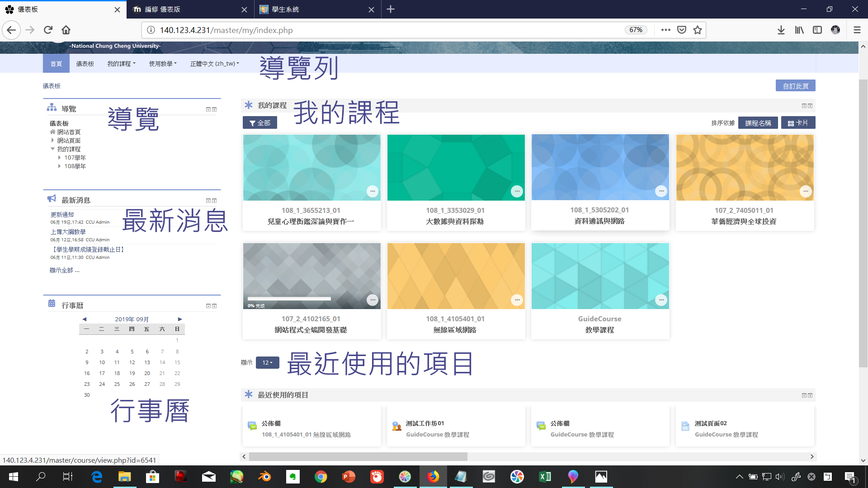
Task: Collapse the 行事曆 block
Action: coord(208,306)
